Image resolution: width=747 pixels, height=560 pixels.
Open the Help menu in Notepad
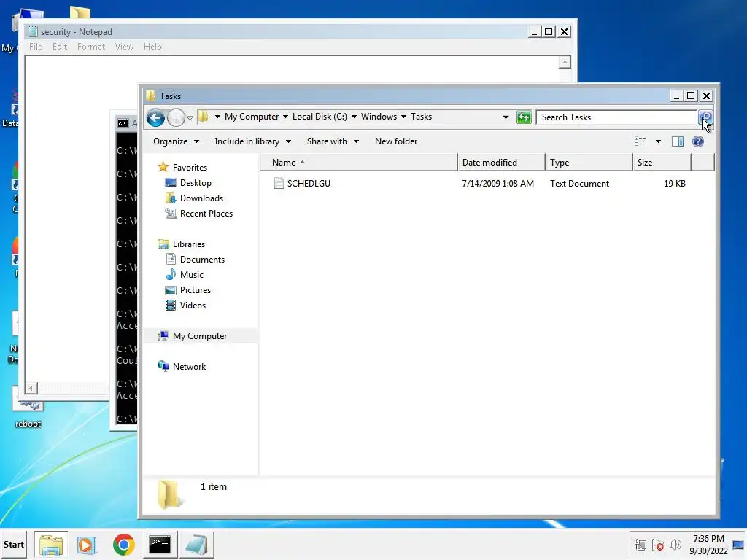[x=152, y=47]
